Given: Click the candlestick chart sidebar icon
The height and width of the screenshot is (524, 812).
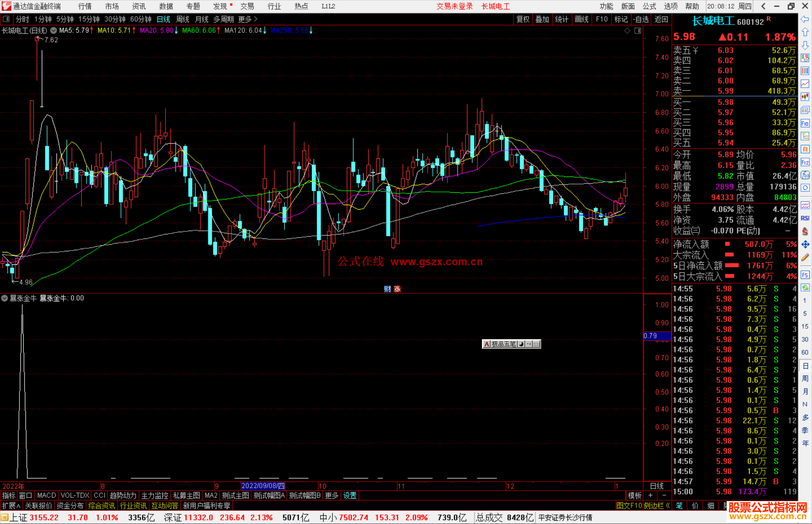Looking at the screenshot, I should point(805,97).
